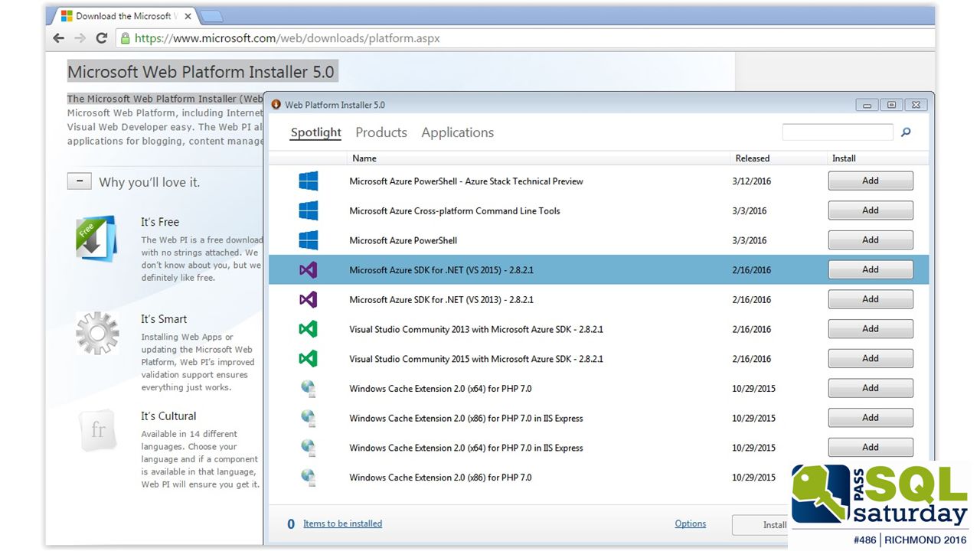
Task: Select the 'Microsoft Azure PowerShell' product name
Action: pyautogui.click(x=403, y=240)
